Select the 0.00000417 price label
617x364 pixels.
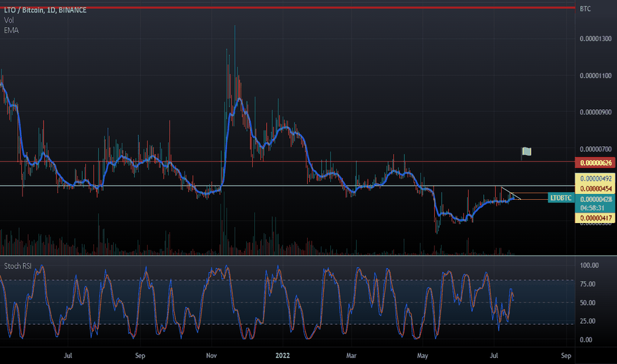tap(596, 218)
